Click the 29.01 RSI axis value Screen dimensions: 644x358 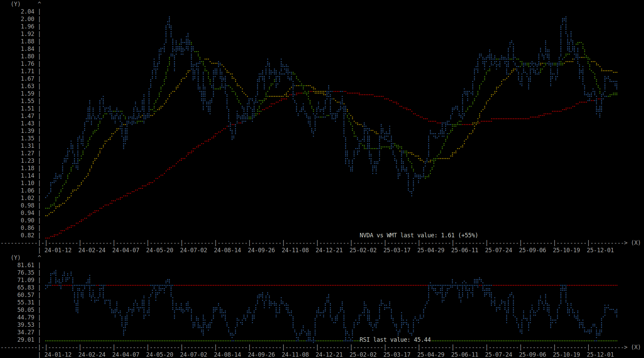click(x=26, y=340)
